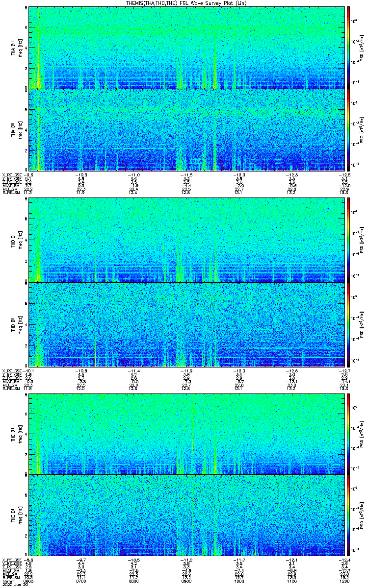Click the THE B-parallel spectrogram panel
368x588 pixels.
[187, 515]
